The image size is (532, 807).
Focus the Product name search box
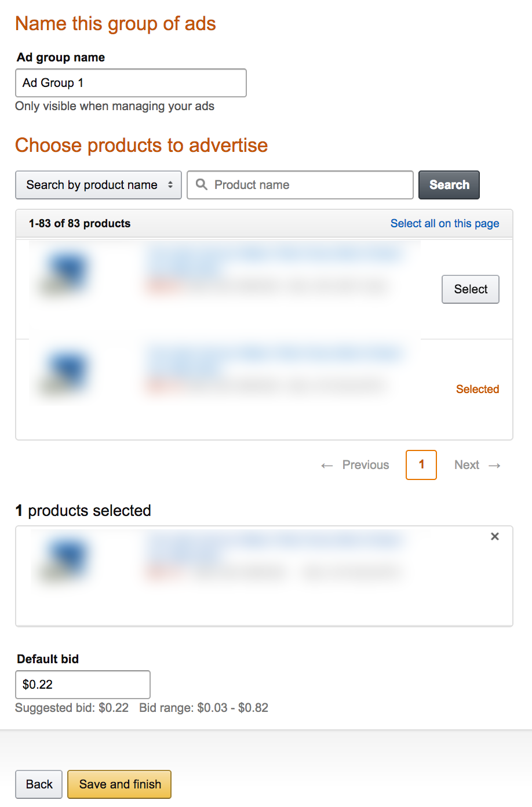[300, 185]
